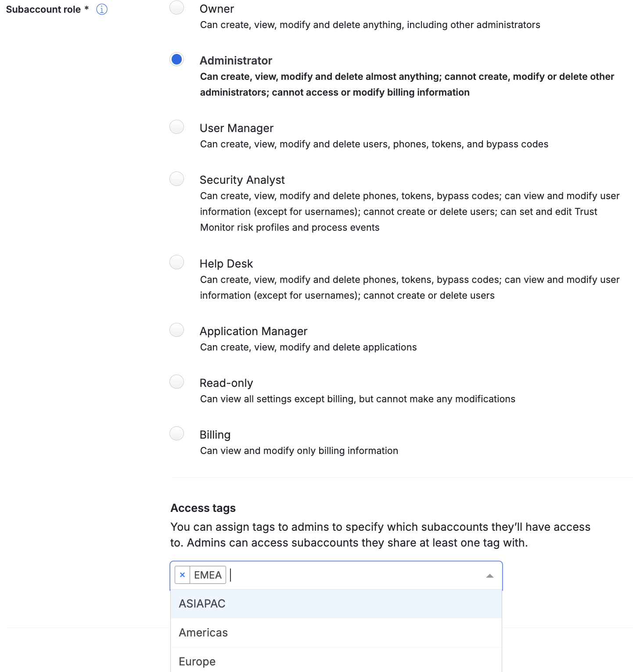Viewport: 633px width, 672px height.
Task: Choose the Billing role
Action: coord(176,433)
